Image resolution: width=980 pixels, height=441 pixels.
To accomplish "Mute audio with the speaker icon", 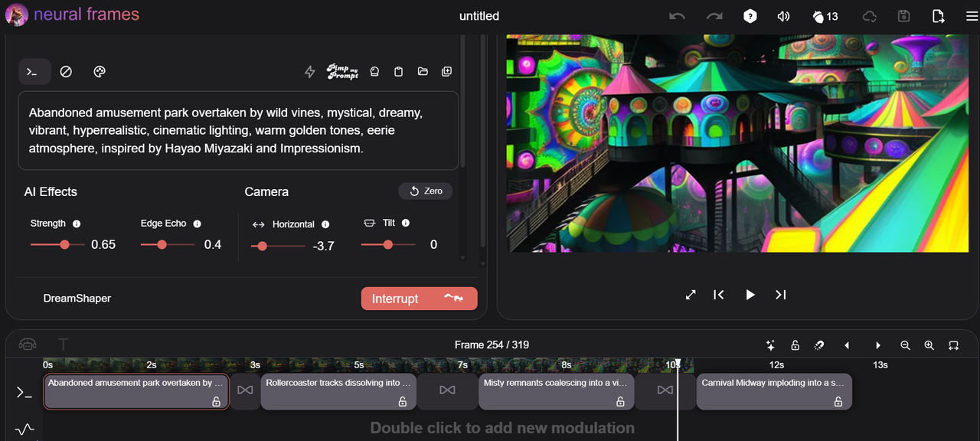I will coord(783,15).
